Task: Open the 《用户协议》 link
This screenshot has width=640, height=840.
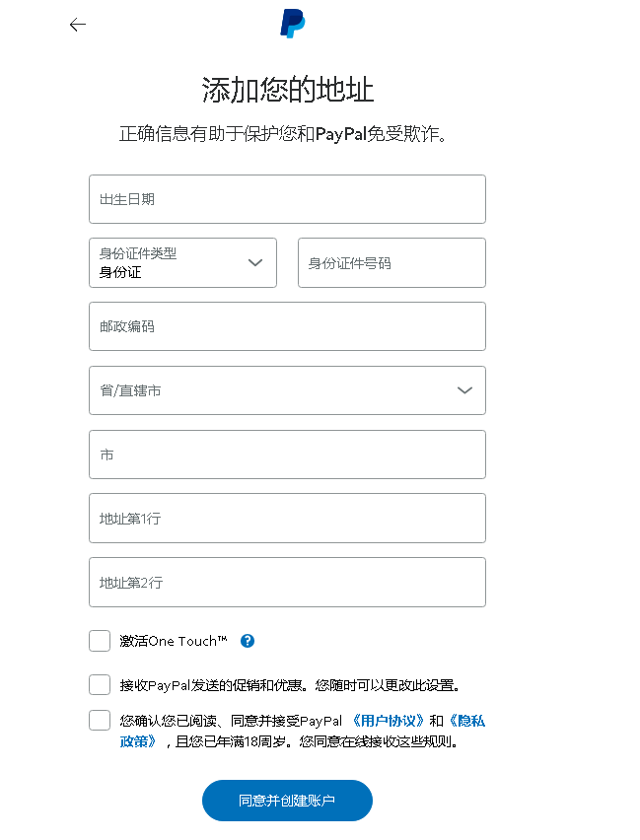Action: [389, 721]
